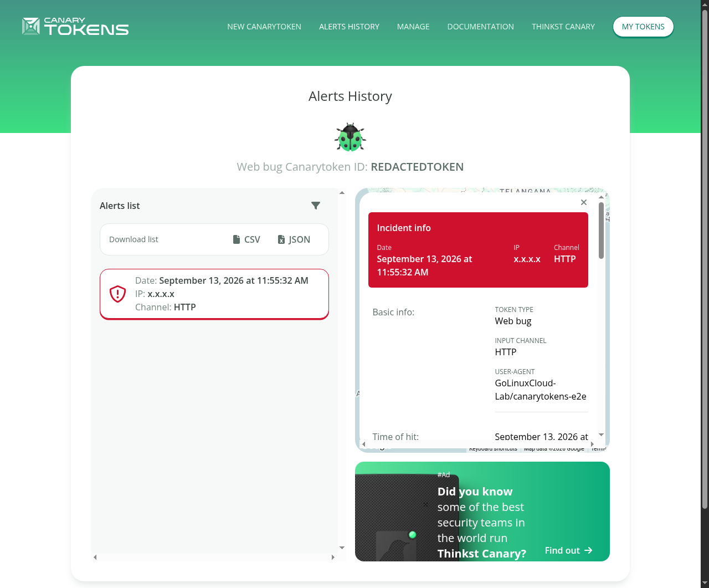Click incident panel scroll-up arrow

click(x=601, y=197)
